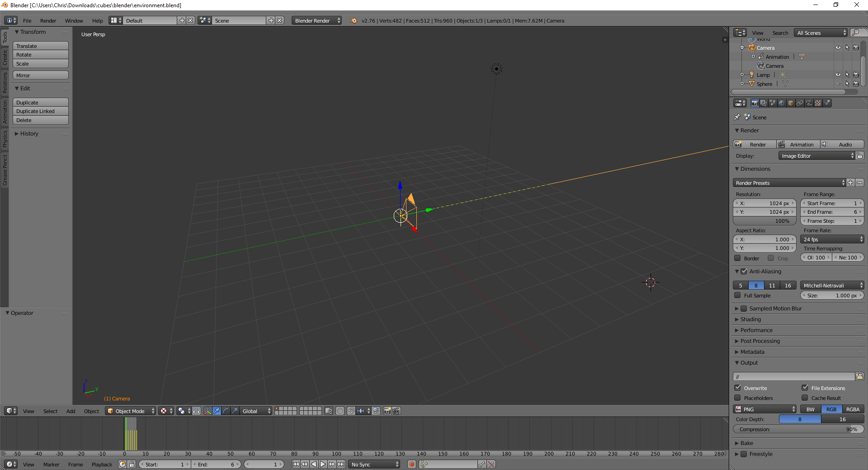Jump to the first frame
Viewport: 868px width, 470px height.
(296, 464)
